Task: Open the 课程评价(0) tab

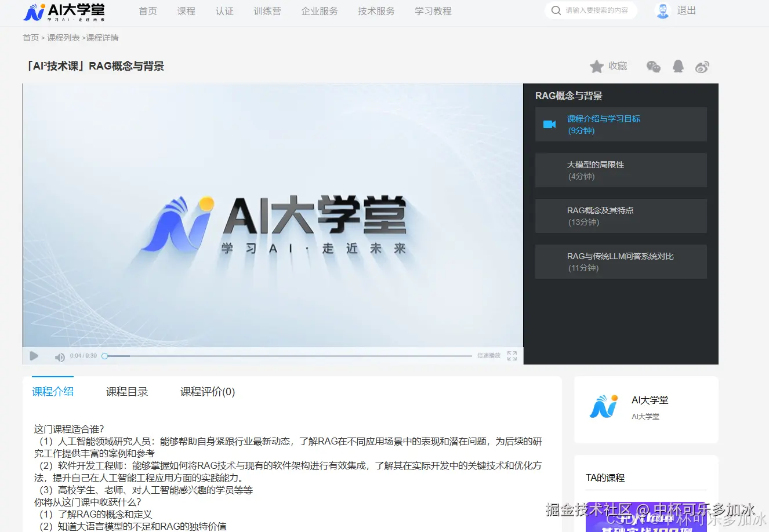Action: 207,391
